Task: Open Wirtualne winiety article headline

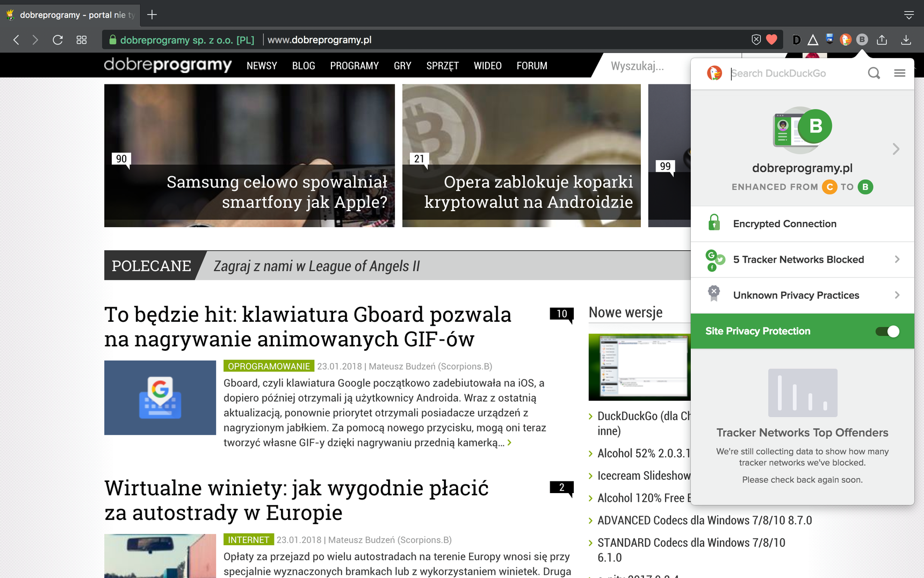Action: tap(297, 500)
